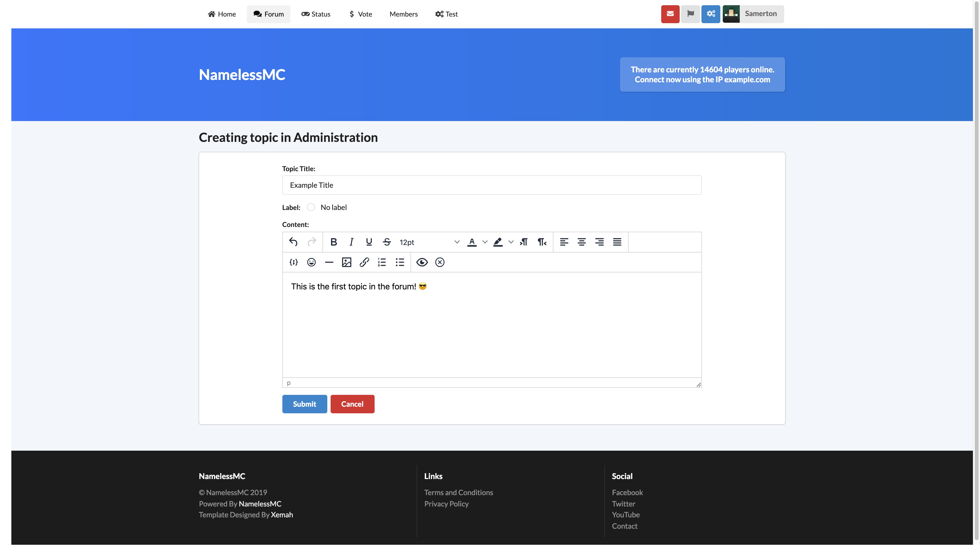
Task: Toggle the editor preview eye icon
Action: coord(422,262)
